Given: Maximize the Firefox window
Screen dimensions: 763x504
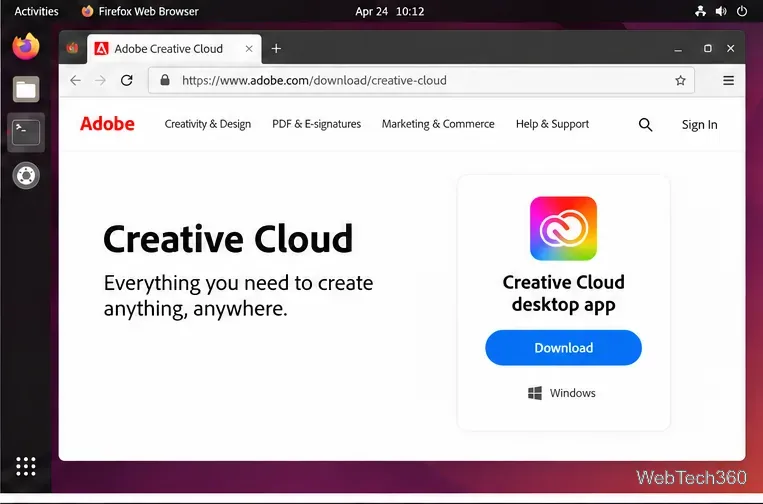Looking at the screenshot, I should (x=708, y=48).
